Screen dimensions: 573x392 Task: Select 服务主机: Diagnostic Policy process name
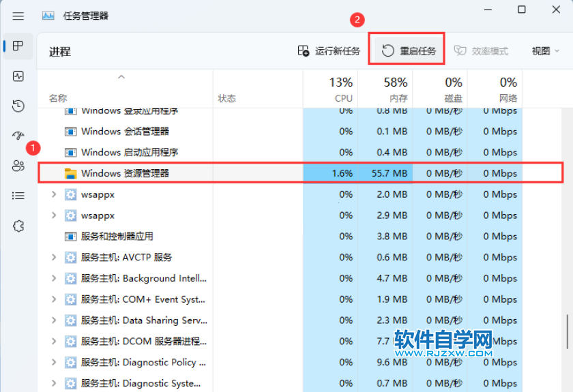[x=143, y=363]
